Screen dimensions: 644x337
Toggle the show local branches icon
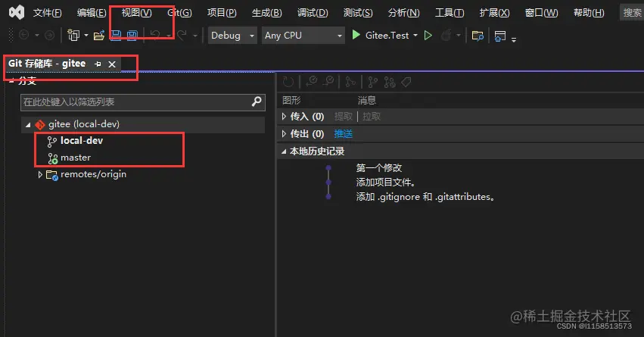pyautogui.click(x=372, y=83)
